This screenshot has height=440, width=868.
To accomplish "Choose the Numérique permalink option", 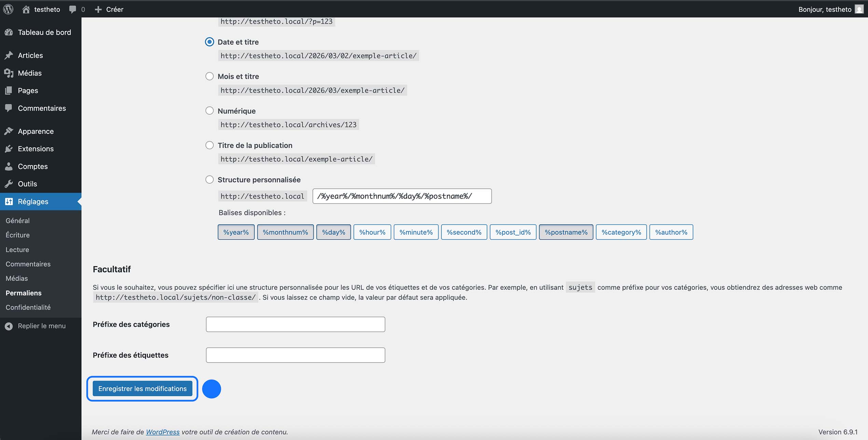I will 209,110.
